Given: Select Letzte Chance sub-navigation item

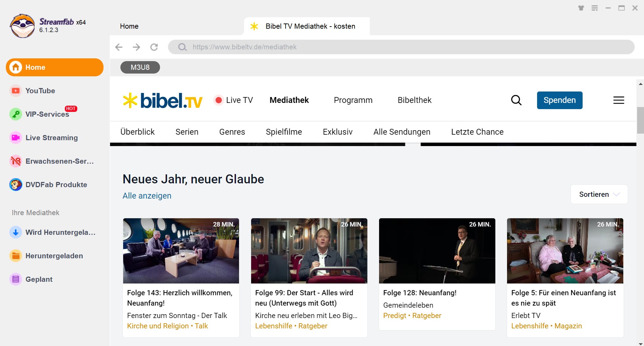Looking at the screenshot, I should pos(477,132).
